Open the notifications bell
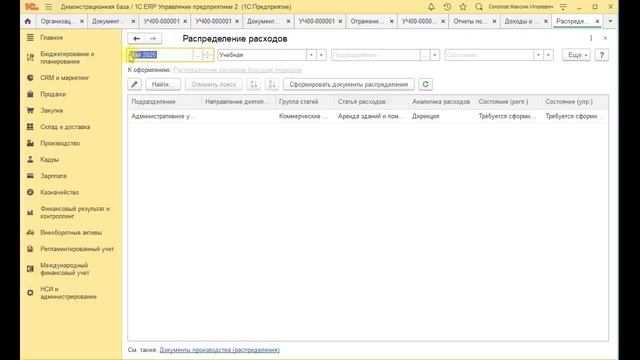 click(431, 7)
